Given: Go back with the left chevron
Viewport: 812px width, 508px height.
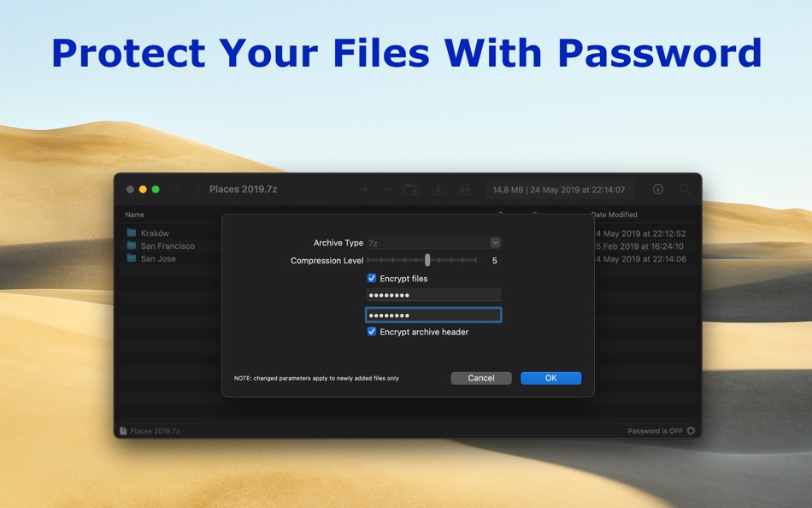Looking at the screenshot, I should tap(178, 189).
